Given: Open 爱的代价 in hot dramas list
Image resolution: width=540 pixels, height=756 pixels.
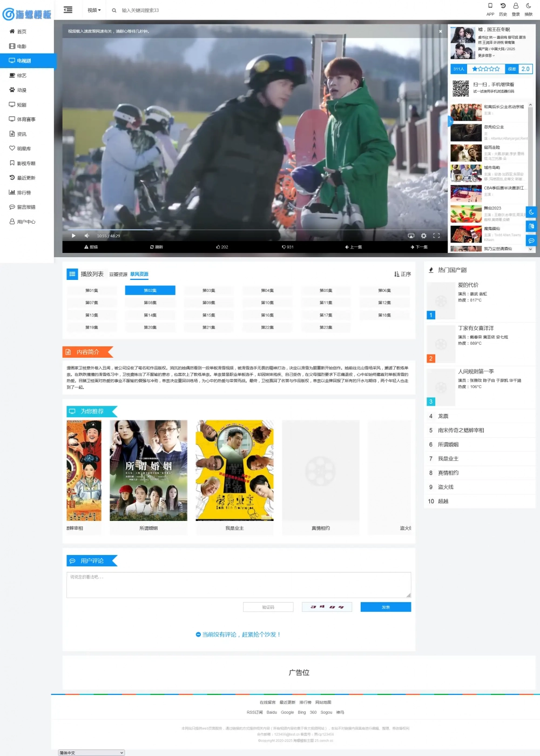Looking at the screenshot, I should pyautogui.click(x=468, y=285).
